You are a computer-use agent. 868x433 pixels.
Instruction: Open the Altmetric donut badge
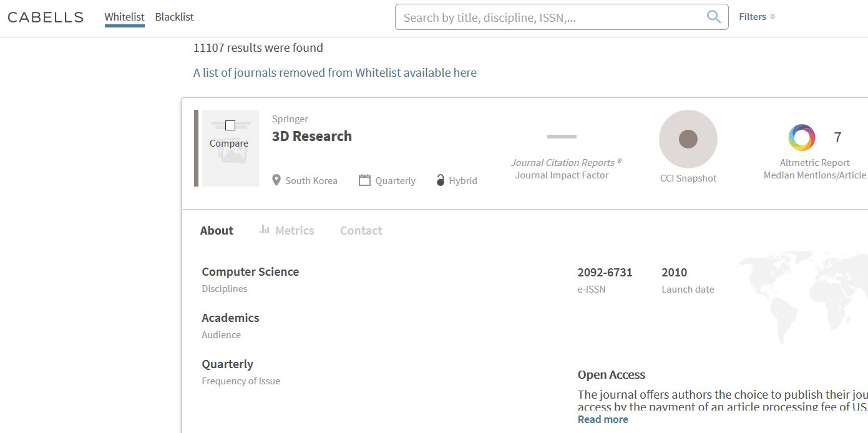[x=802, y=137]
